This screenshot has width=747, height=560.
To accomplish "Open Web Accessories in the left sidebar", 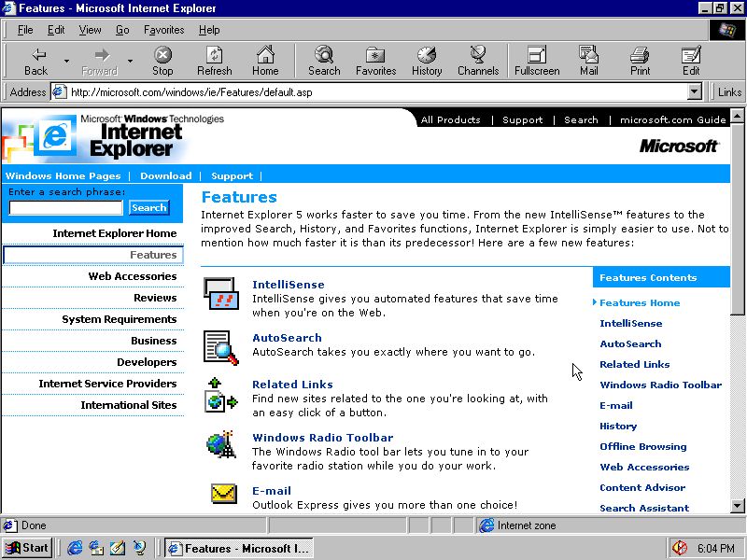I will pos(133,276).
